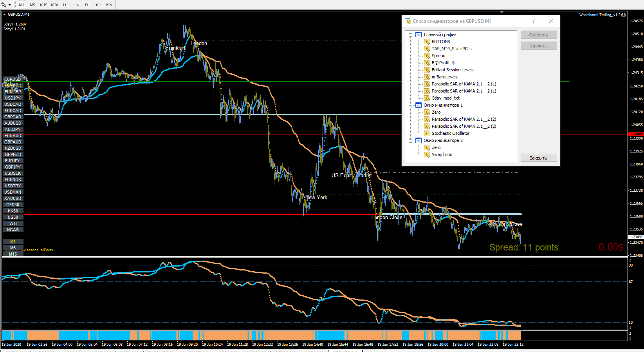Select Brilliant Session Levels in the list
The width and height of the screenshot is (644, 352).
(x=453, y=70)
